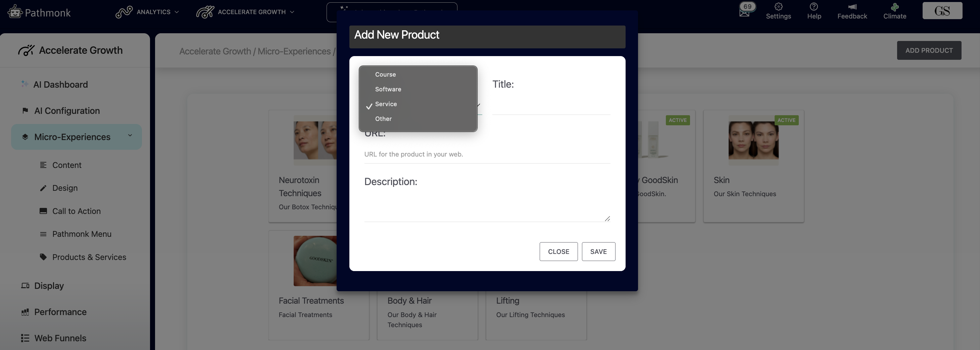Screen dimensions: 980x350
Task: Click the ACTIVE badge on Skin card
Action: (x=786, y=120)
